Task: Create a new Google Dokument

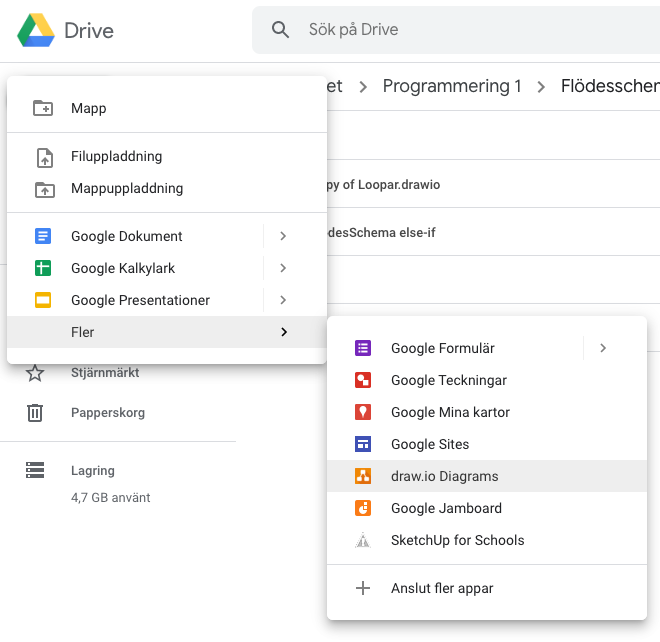Action: click(135, 236)
